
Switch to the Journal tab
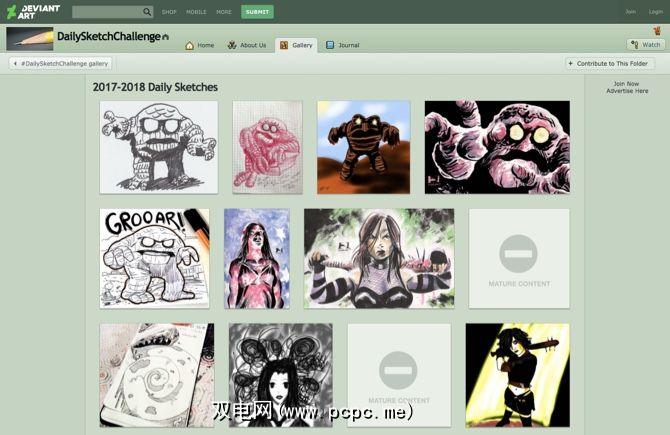[x=343, y=45]
